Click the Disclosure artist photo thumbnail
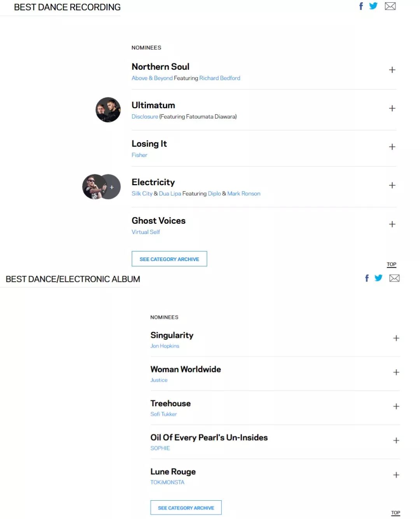Screen dimensions: 420x519 coord(108,110)
